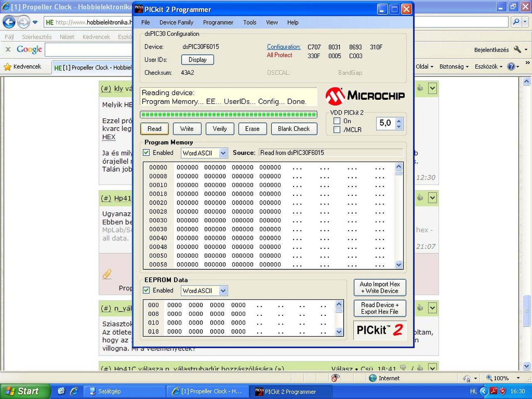Click the thumbs-up icon on the kly post
Image resolution: width=532 pixels, height=399 pixels.
(x=420, y=88)
